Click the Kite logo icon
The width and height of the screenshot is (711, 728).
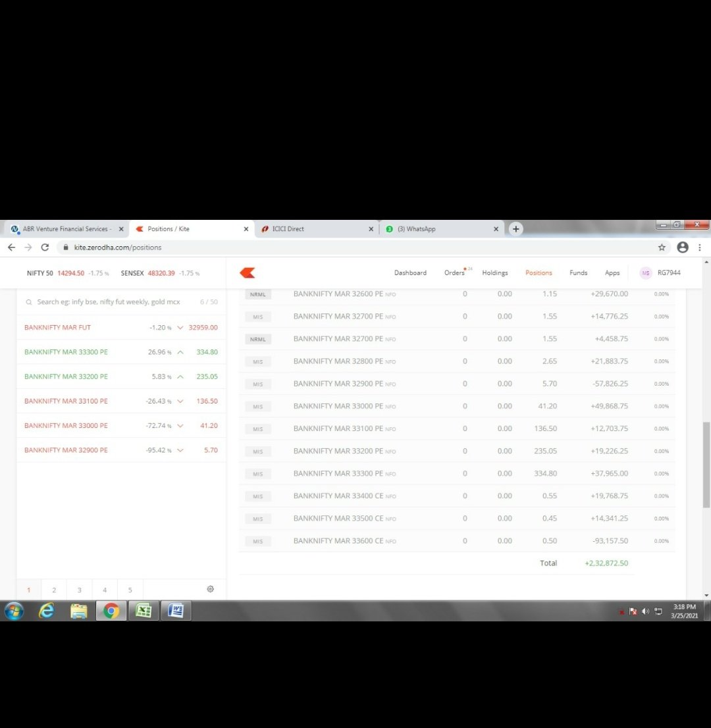(248, 273)
